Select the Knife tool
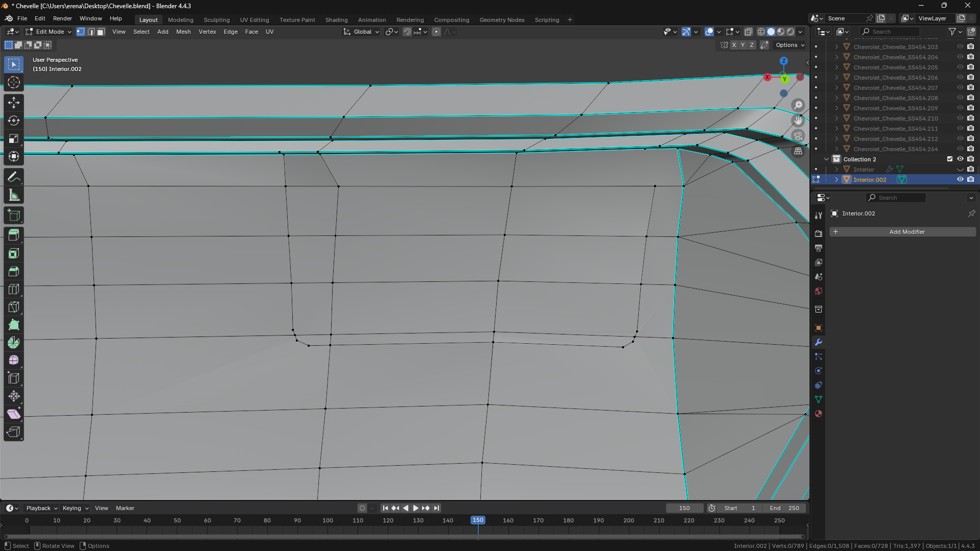 (x=14, y=307)
